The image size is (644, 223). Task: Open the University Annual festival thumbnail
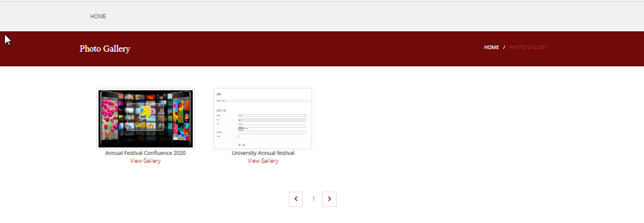[x=263, y=119]
